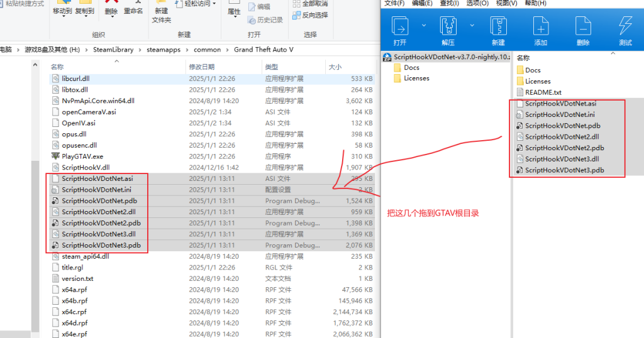
Task: Click 反向选择 in the ribbon
Action: coord(310,15)
